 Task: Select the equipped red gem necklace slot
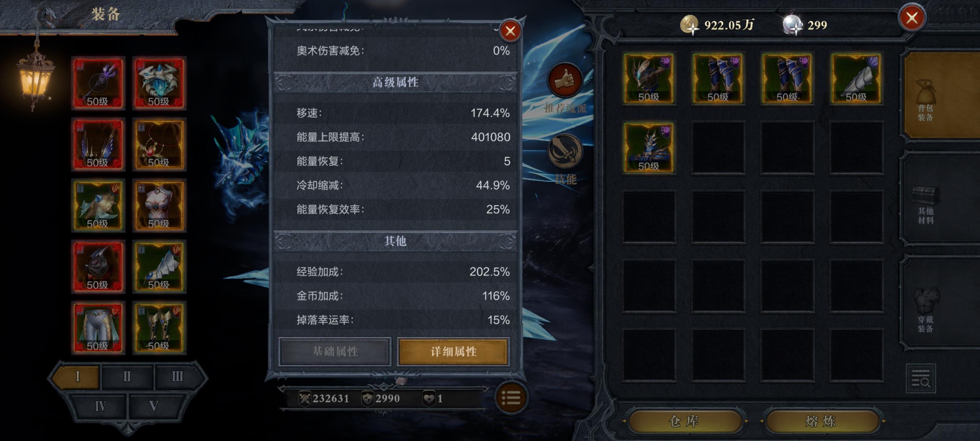(159, 144)
